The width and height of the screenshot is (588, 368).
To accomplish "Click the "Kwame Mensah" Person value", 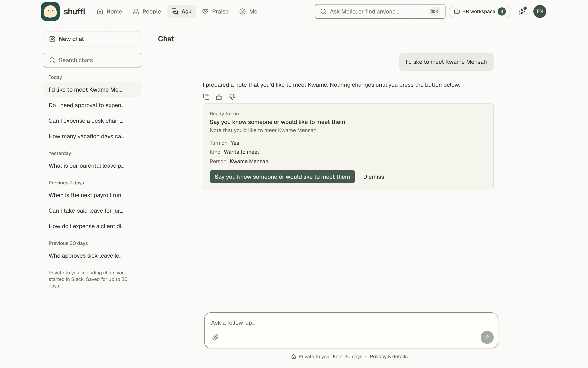I will [249, 161].
